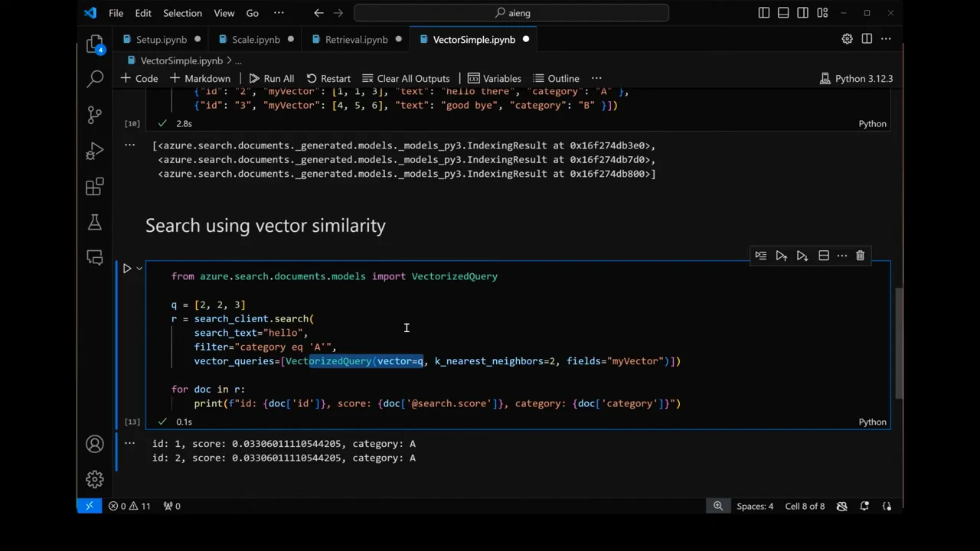Open the Source Control view
980x551 pixels.
pyautogui.click(x=95, y=115)
